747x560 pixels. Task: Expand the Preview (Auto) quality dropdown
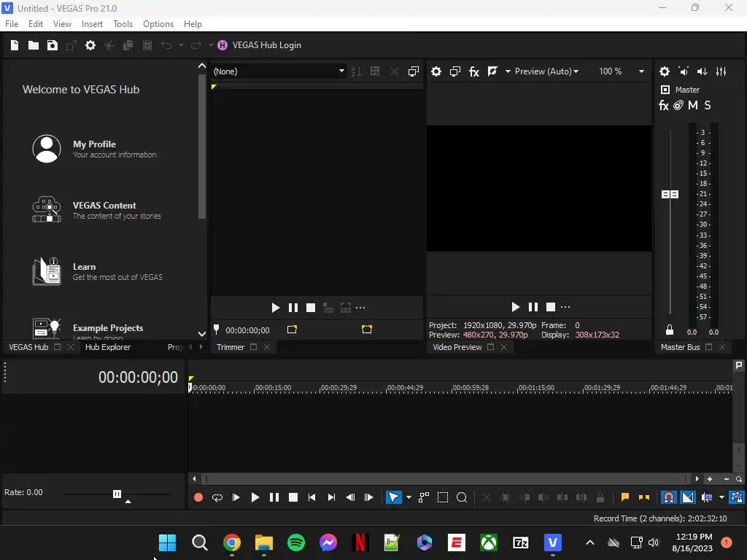[x=546, y=71]
